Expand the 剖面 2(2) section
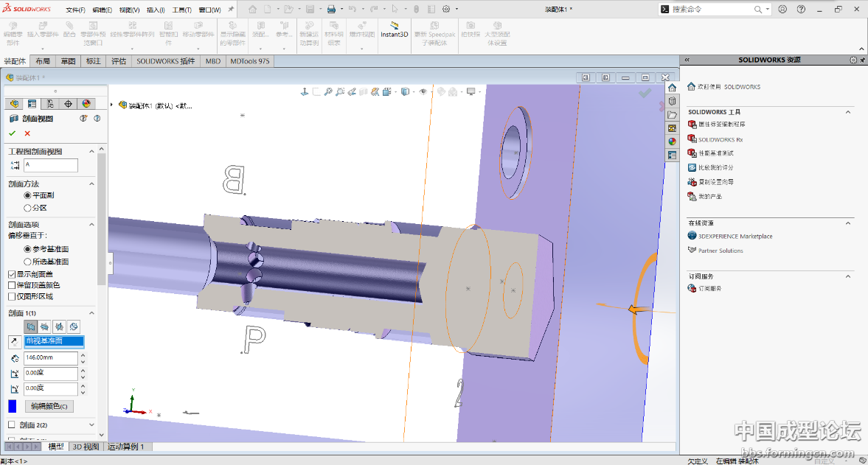This screenshot has height=465, width=868. 91,425
